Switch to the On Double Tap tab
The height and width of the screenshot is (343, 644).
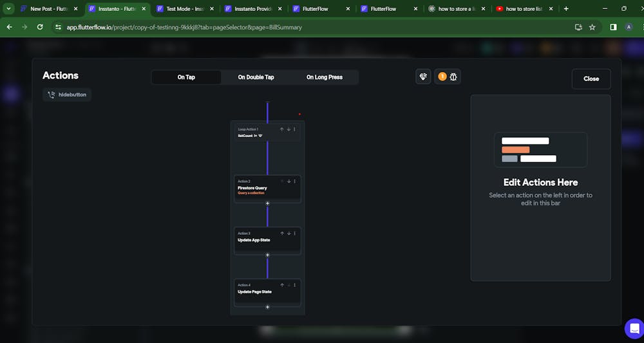256,77
